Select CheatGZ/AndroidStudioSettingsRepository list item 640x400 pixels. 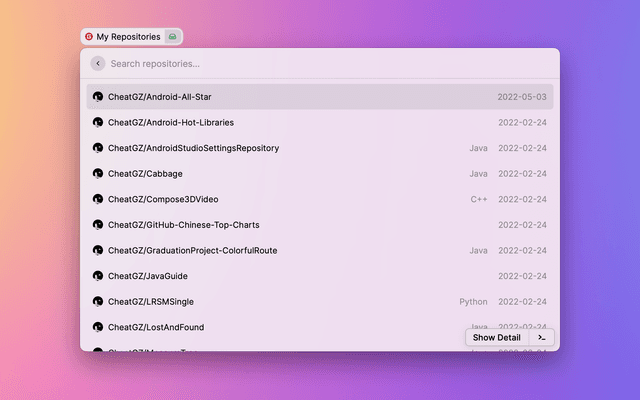coord(193,148)
